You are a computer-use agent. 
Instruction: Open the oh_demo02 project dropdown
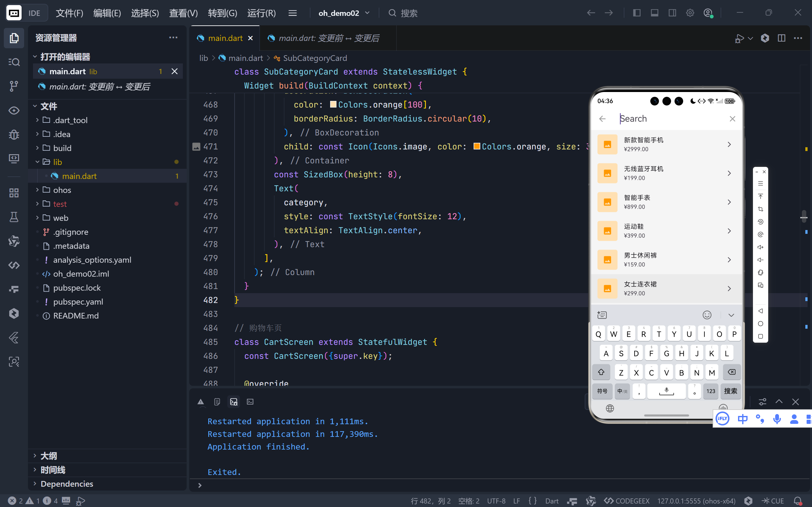[344, 13]
